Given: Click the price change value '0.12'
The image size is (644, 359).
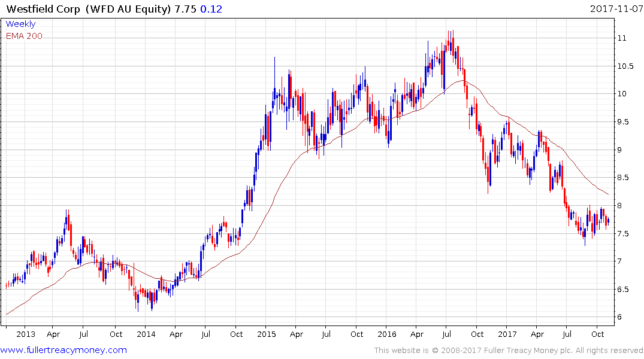Looking at the screenshot, I should [x=211, y=9].
